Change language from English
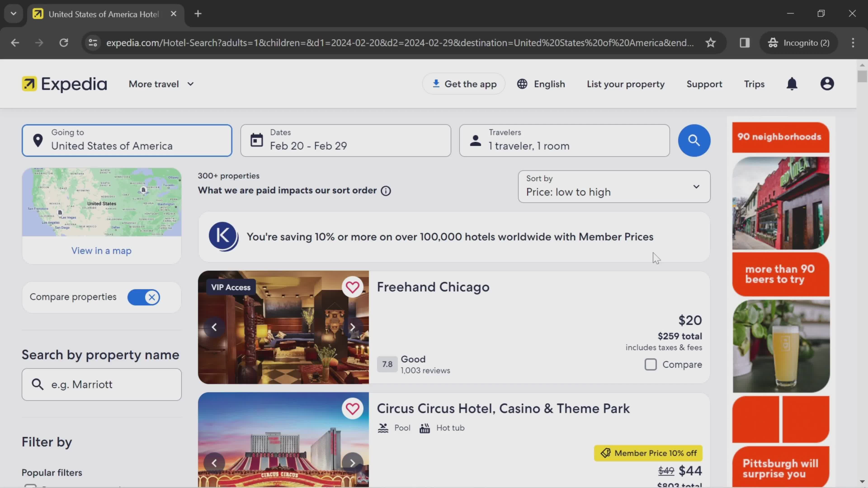868x488 pixels. pyautogui.click(x=541, y=84)
